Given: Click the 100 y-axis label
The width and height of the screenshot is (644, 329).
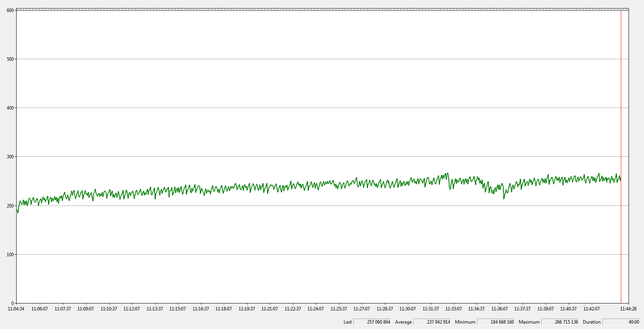Looking at the screenshot, I should pos(10,255).
